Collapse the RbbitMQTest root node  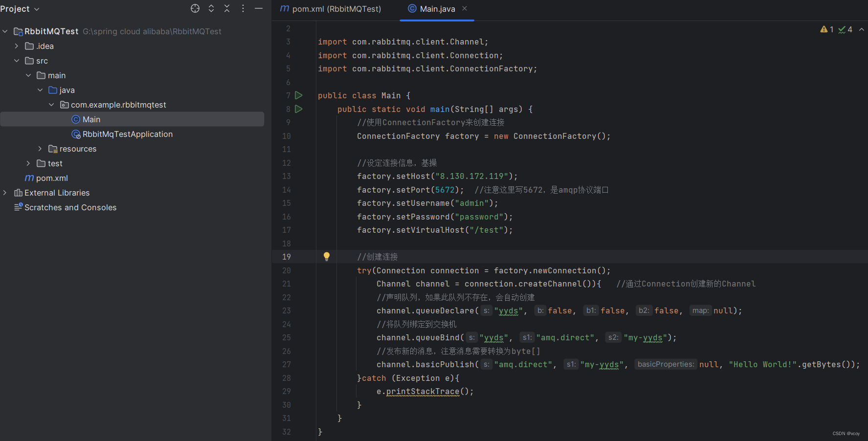coord(5,31)
